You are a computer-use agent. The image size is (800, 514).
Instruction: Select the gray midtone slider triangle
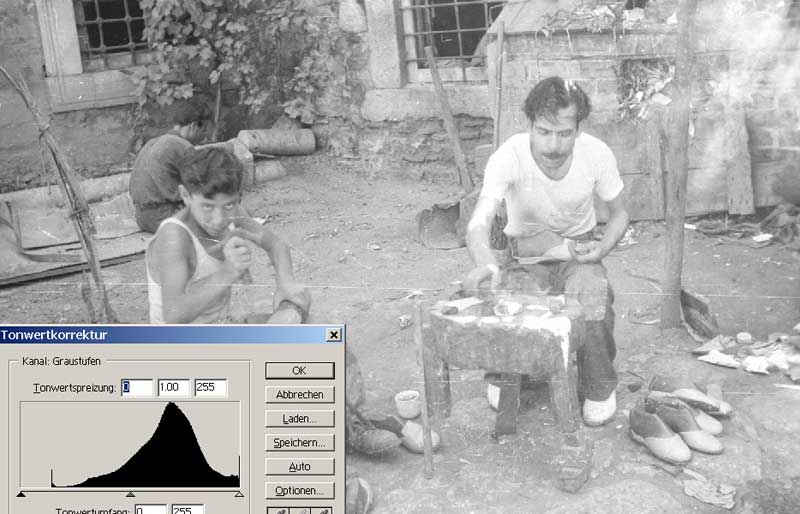point(130,494)
